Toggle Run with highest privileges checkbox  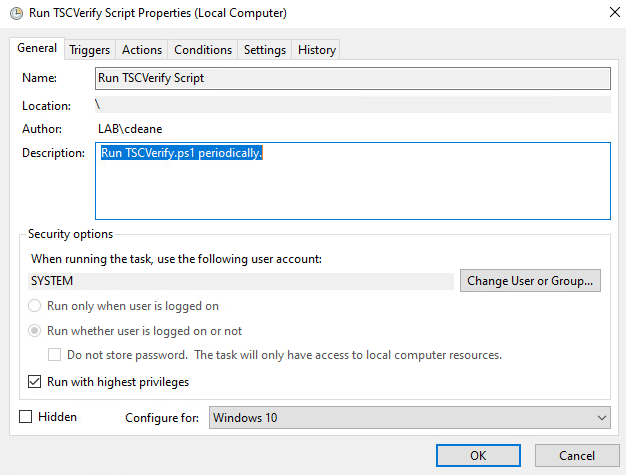(34, 382)
